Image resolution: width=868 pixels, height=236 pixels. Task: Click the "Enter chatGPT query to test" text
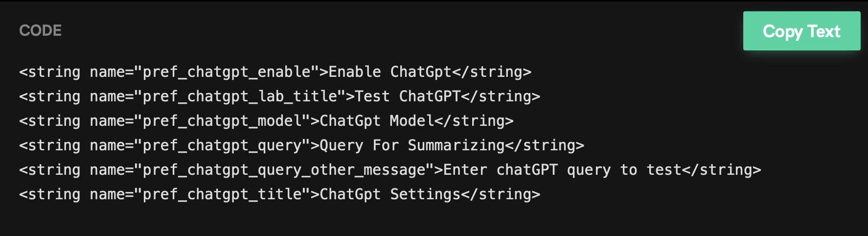(562, 170)
